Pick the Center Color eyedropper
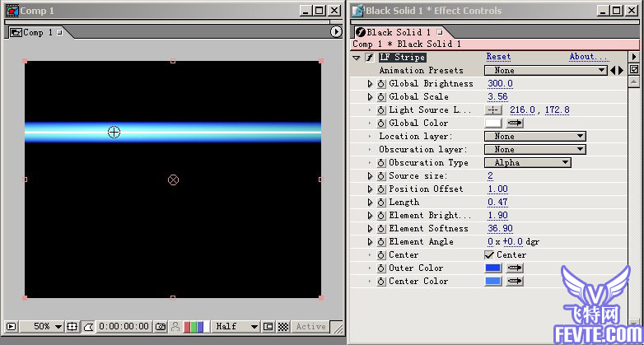Viewport: 644px width, 345px height. 515,281
